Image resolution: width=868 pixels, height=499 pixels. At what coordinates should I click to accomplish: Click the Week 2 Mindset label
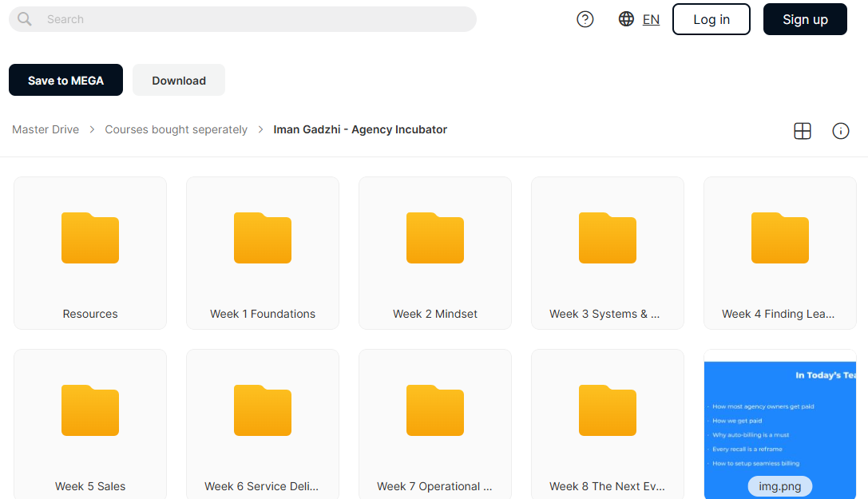click(x=435, y=314)
